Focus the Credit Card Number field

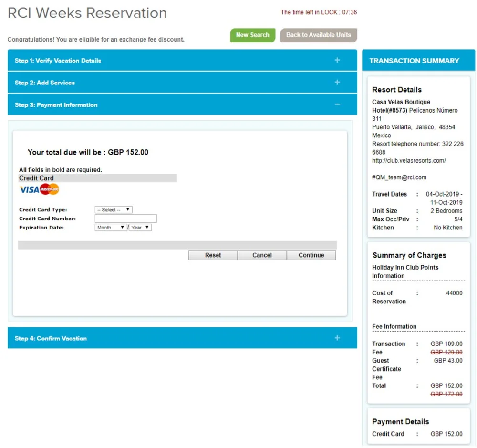pos(125,219)
